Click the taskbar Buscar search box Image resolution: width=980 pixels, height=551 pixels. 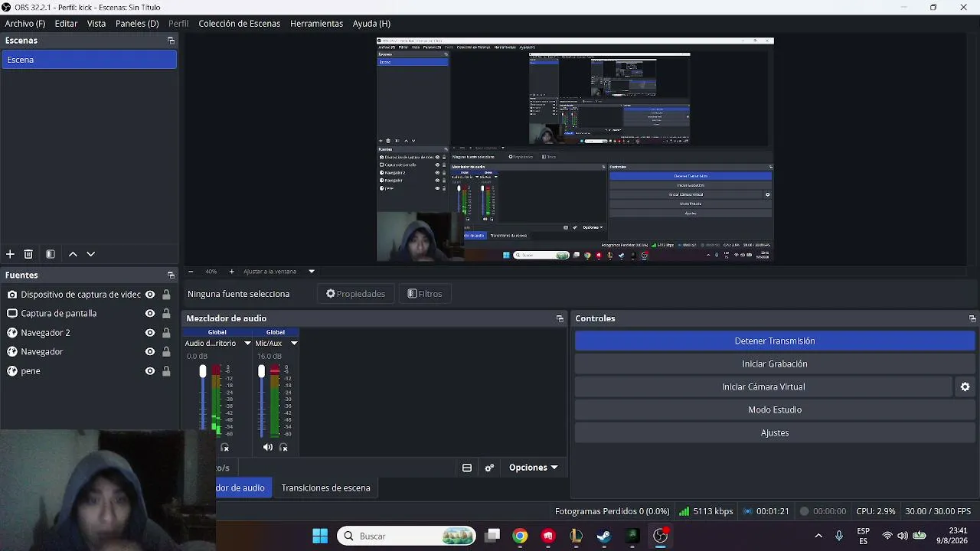pos(407,536)
